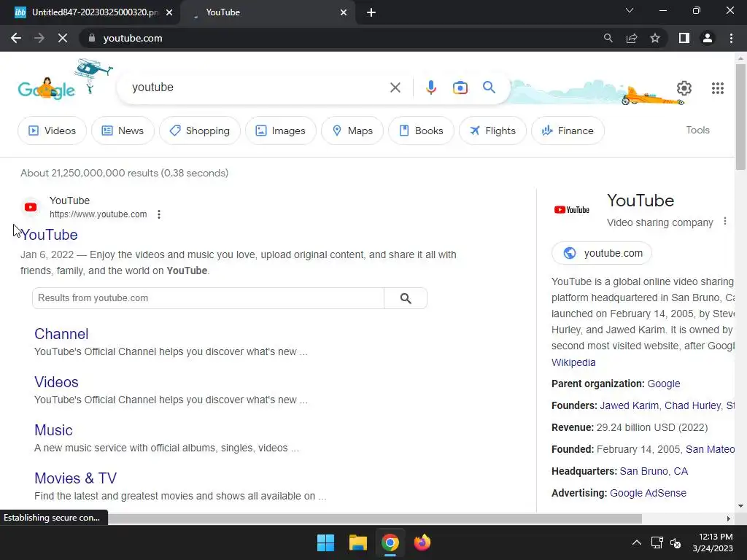This screenshot has height=560, width=747.
Task: Bookmark this page with star icon
Action: (655, 38)
